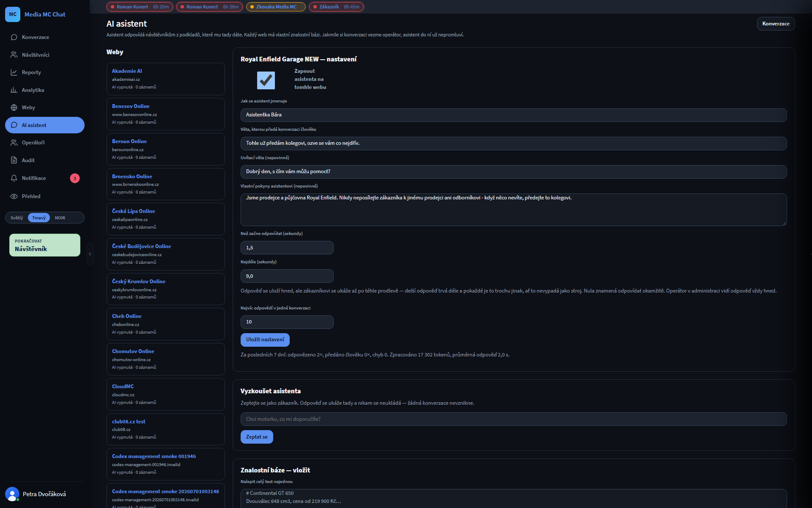
Task: Click the handover sentence input field
Action: tap(513, 143)
